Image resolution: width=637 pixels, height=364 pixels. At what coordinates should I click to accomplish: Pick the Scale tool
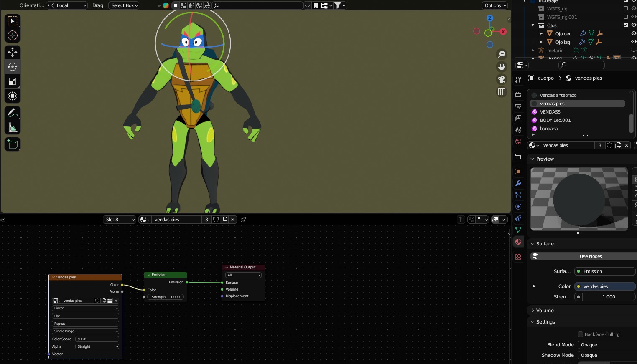(13, 81)
